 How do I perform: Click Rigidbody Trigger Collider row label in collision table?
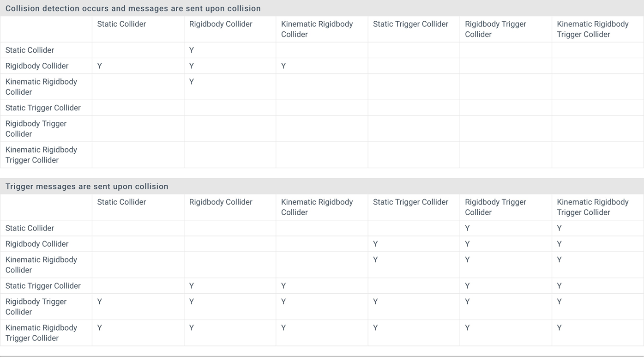(36, 129)
